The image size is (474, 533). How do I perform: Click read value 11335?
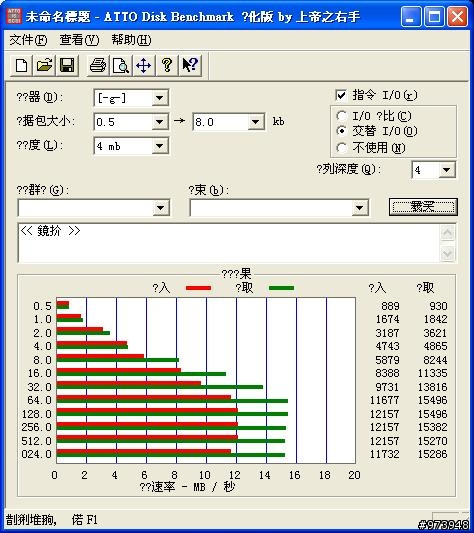point(433,373)
